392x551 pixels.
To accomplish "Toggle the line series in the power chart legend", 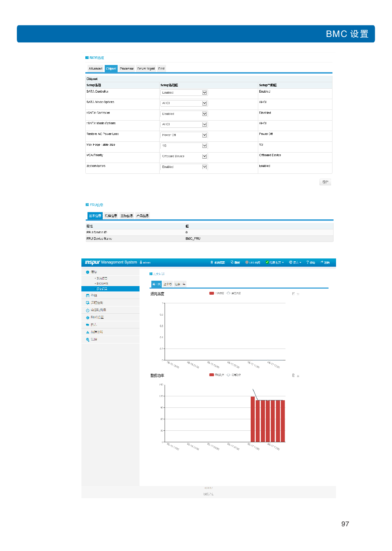I will tap(228, 375).
